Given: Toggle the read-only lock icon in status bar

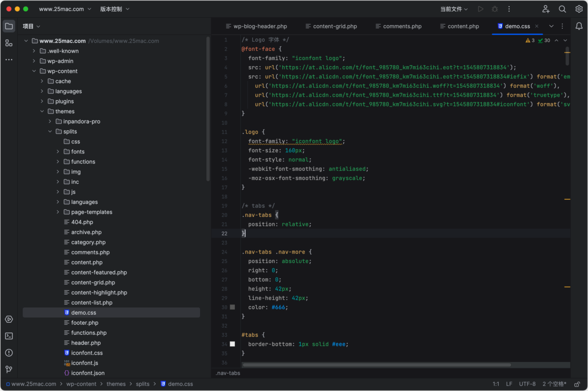Looking at the screenshot, I should pos(577,384).
